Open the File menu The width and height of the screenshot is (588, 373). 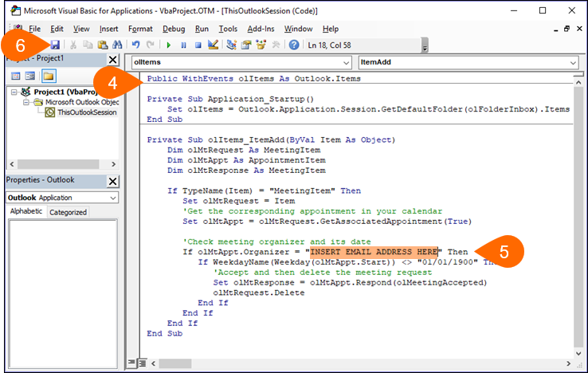(x=34, y=29)
